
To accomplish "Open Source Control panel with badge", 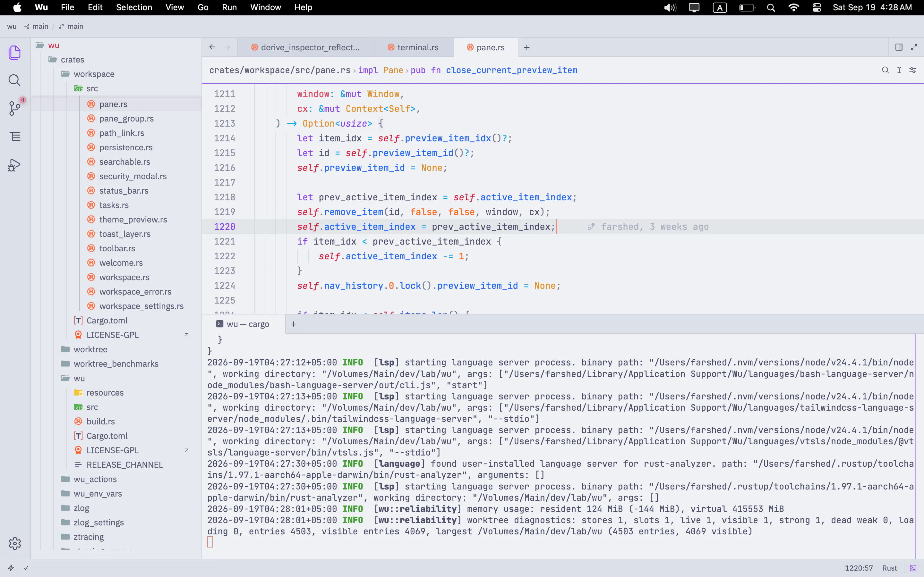I will (x=14, y=108).
